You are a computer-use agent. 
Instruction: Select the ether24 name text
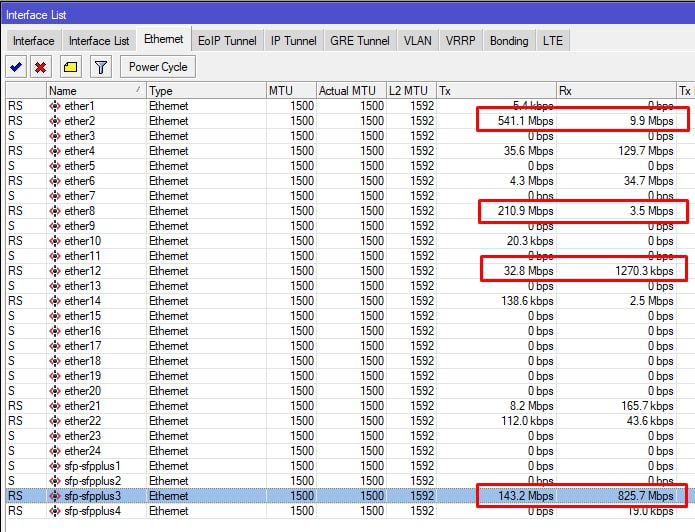(x=82, y=451)
